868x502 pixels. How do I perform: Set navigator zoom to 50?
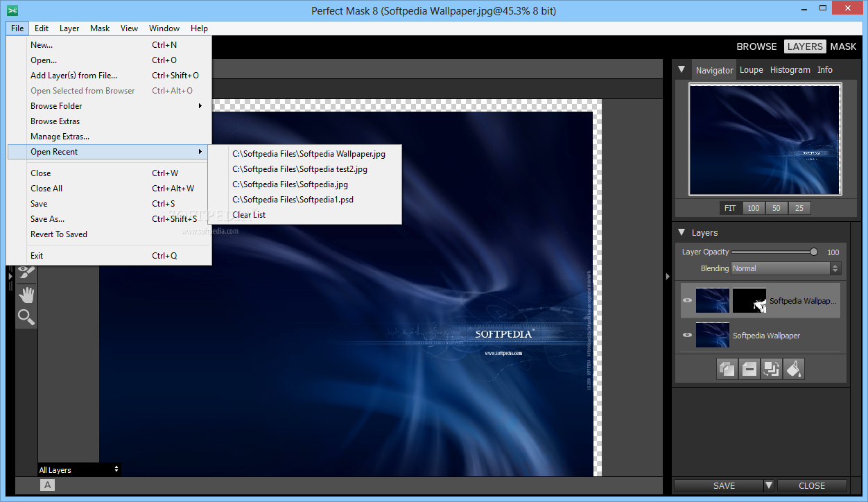click(776, 208)
